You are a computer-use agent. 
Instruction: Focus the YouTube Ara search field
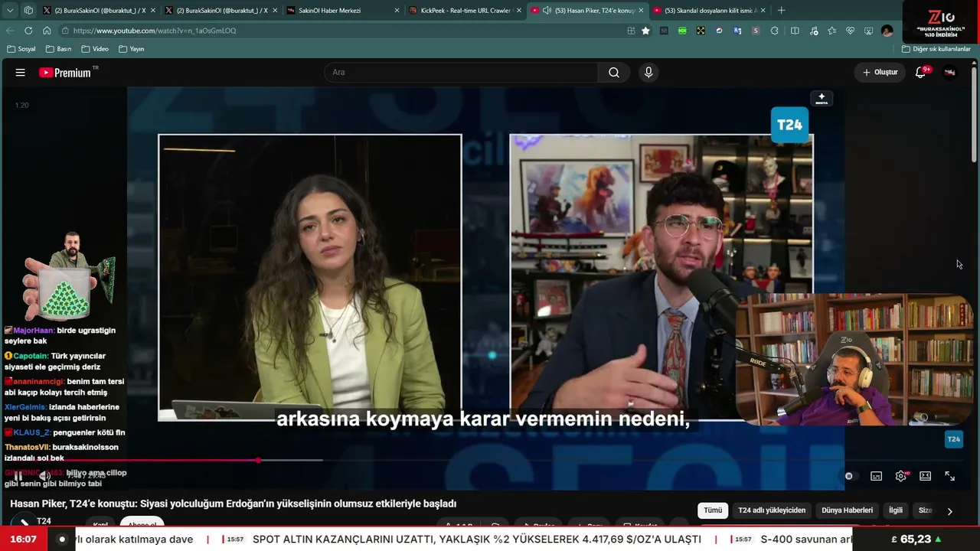point(461,73)
